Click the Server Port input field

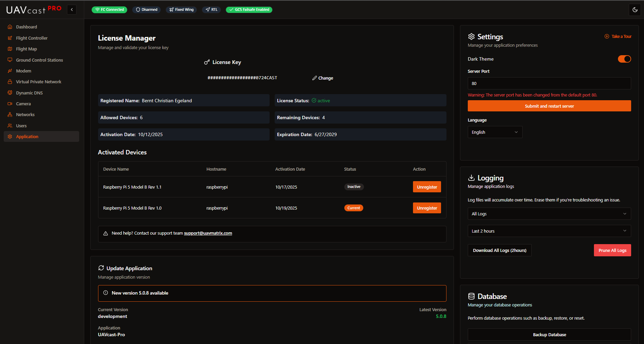pos(549,83)
